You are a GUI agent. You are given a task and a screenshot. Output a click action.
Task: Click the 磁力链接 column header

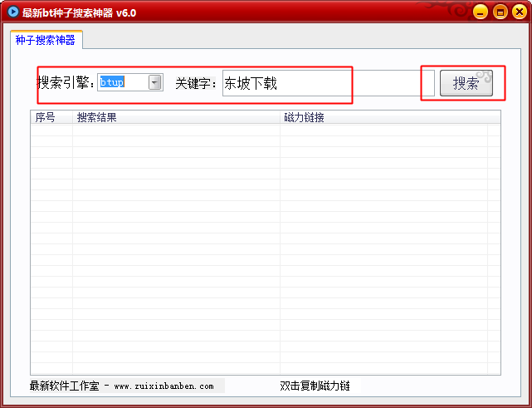tap(304, 117)
